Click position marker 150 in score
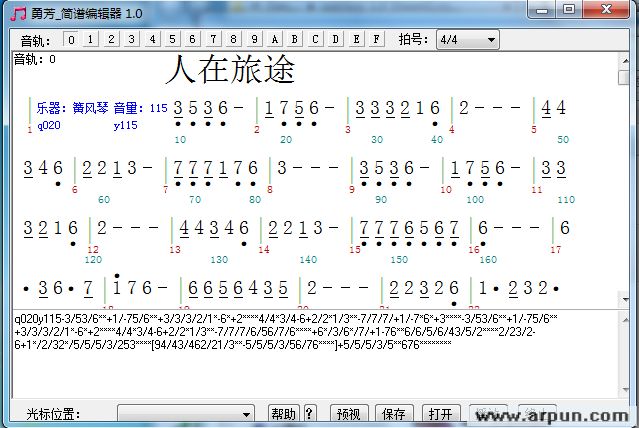 click(x=399, y=259)
